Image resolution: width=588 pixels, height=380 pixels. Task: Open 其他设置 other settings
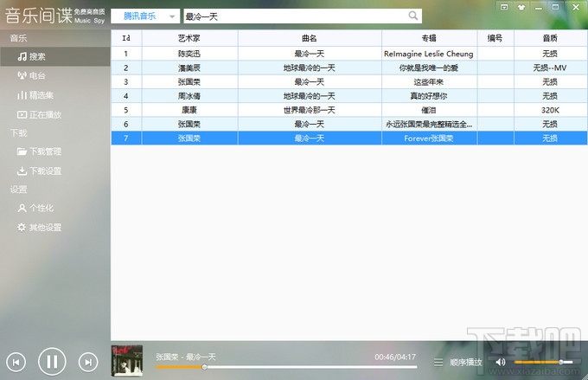[39, 228]
